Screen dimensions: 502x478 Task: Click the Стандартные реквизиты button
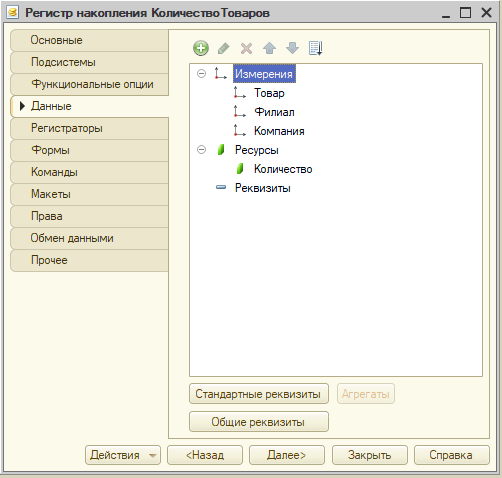259,394
